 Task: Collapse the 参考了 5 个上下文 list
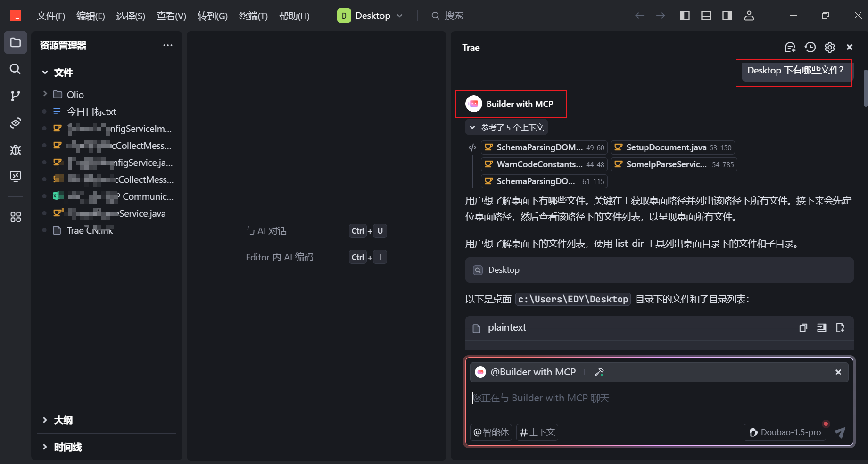(x=506, y=127)
